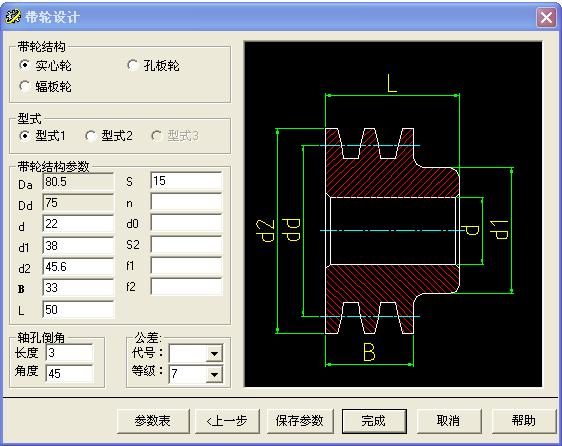Viewport: 562px width, 446px height.
Task: Click the d1 dimension label in preview
Action: pyautogui.click(x=500, y=230)
